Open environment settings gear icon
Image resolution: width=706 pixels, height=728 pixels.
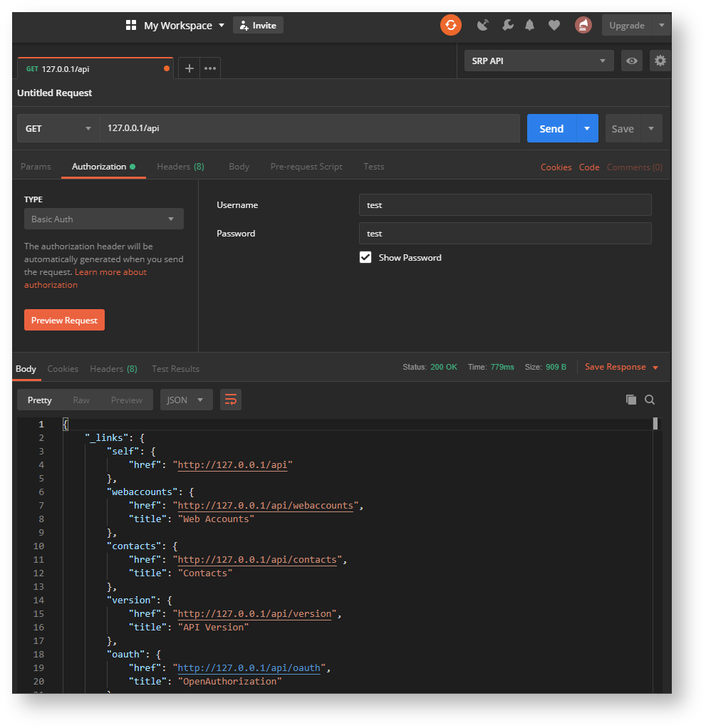pyautogui.click(x=660, y=61)
